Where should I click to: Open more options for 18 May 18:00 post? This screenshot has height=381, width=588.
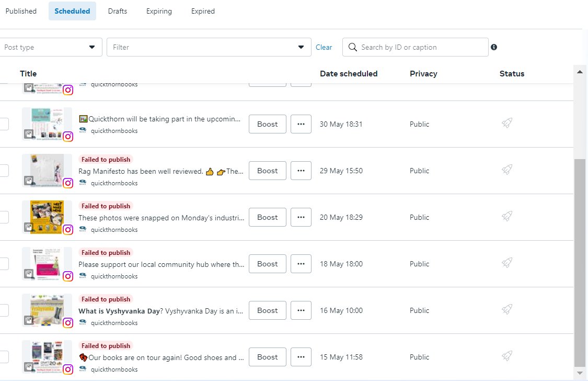301,264
